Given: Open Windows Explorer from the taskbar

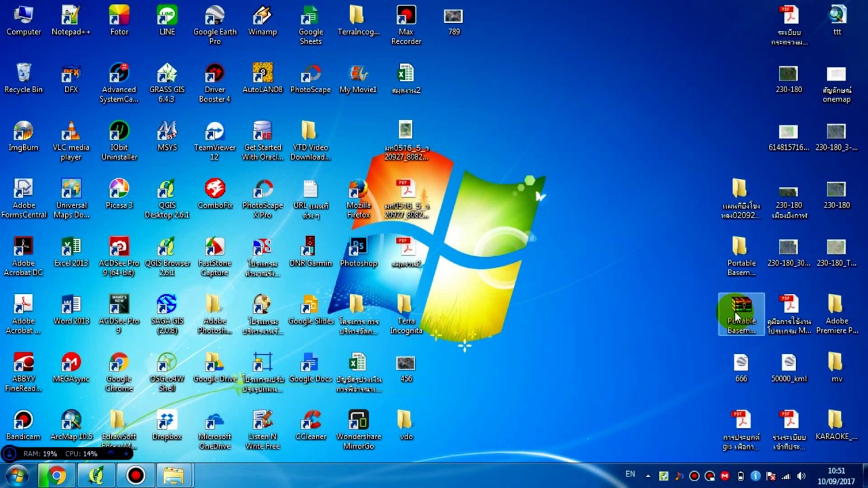Looking at the screenshot, I should pos(174,475).
